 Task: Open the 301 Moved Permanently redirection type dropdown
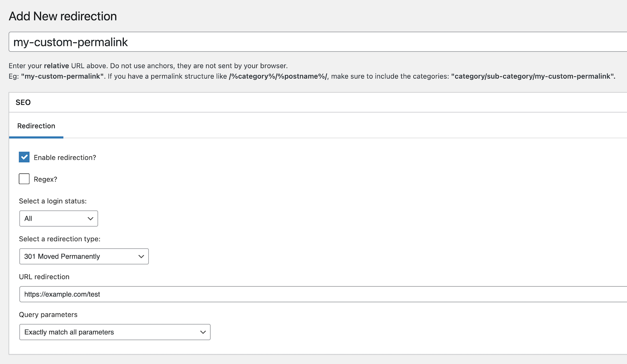tap(84, 256)
